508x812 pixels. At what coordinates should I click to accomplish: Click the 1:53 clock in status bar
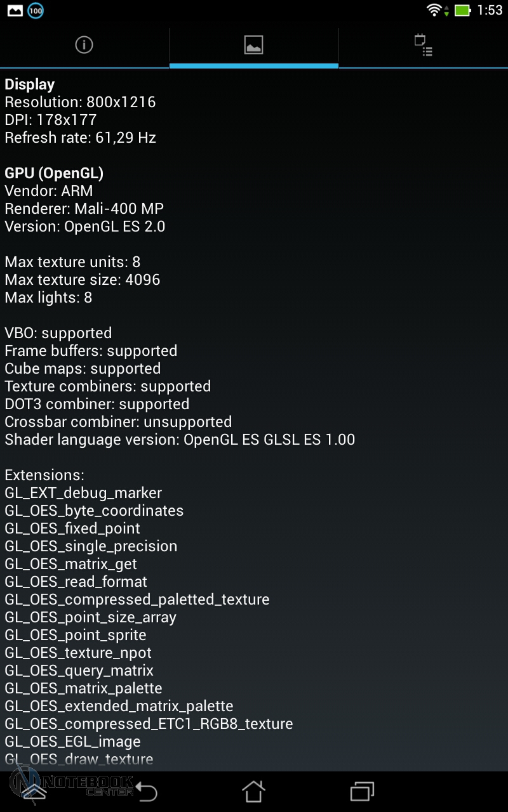point(490,10)
